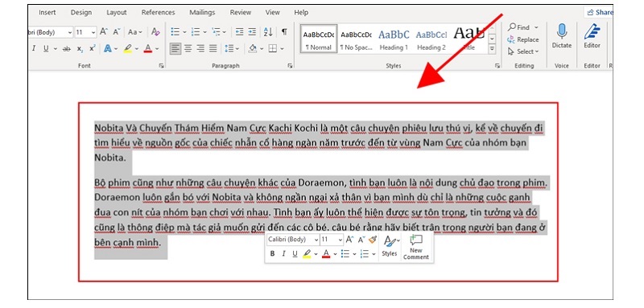The height and width of the screenshot is (308, 644).
Task: Toggle Align Right in the Paragraph group
Action: pyautogui.click(x=200, y=49)
